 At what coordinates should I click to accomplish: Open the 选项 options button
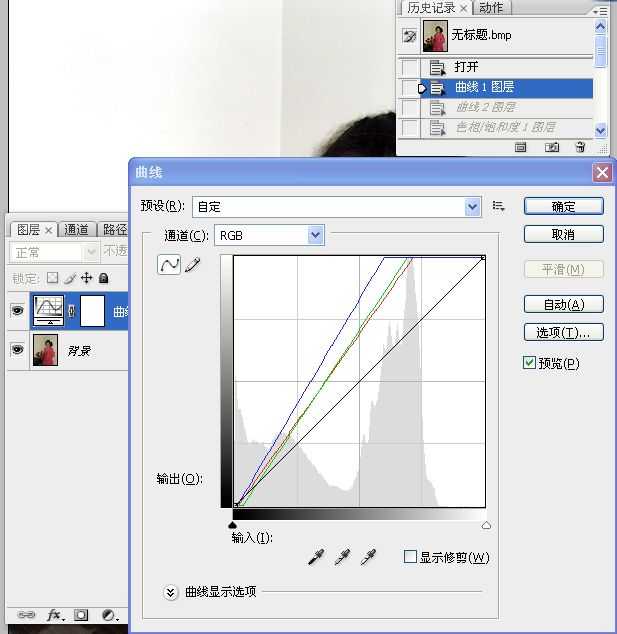564,332
